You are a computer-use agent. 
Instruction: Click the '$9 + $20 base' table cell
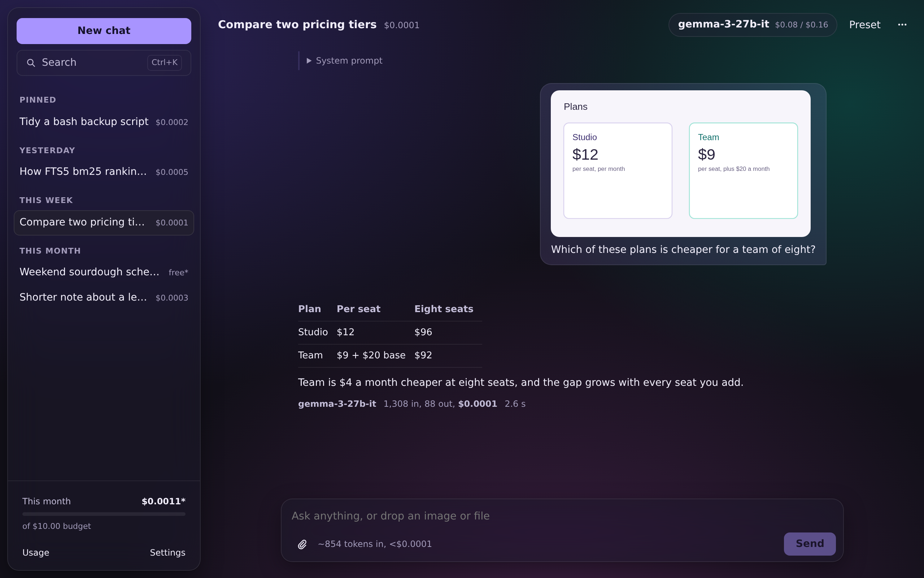pyautogui.click(x=371, y=355)
